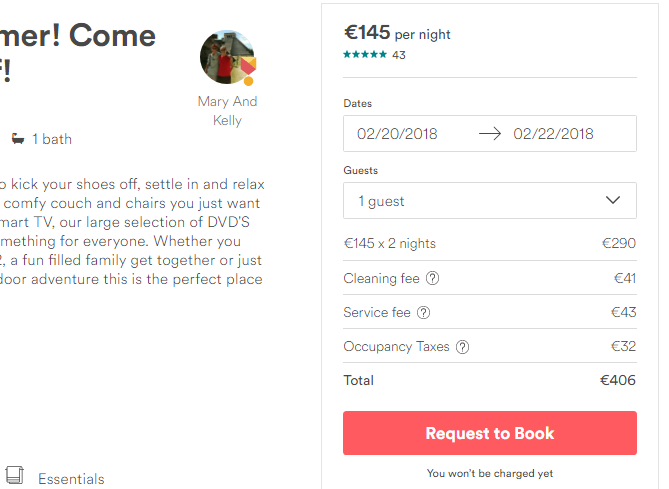Open the Service fee question mark icon

(423, 313)
